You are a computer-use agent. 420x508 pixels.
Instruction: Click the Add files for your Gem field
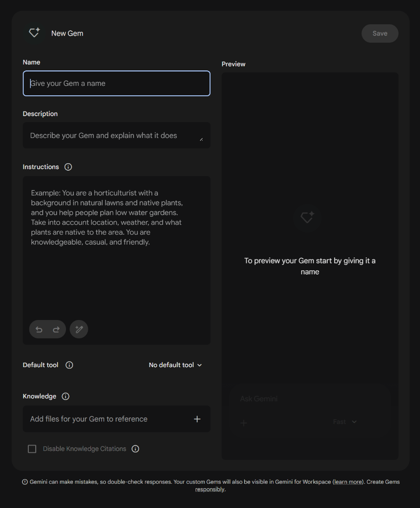(117, 419)
